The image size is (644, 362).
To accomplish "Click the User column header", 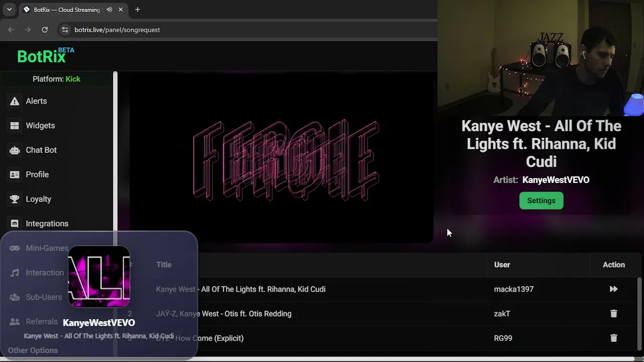I will click(502, 264).
